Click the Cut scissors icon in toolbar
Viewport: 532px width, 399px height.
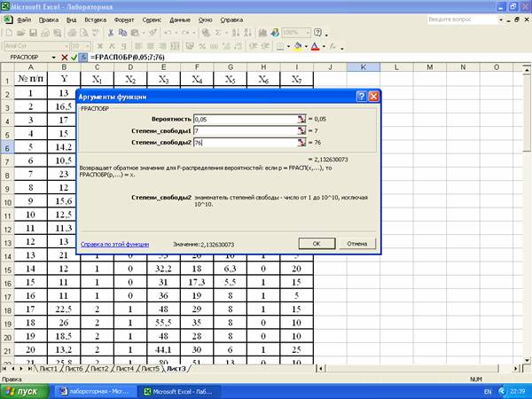tap(111, 32)
